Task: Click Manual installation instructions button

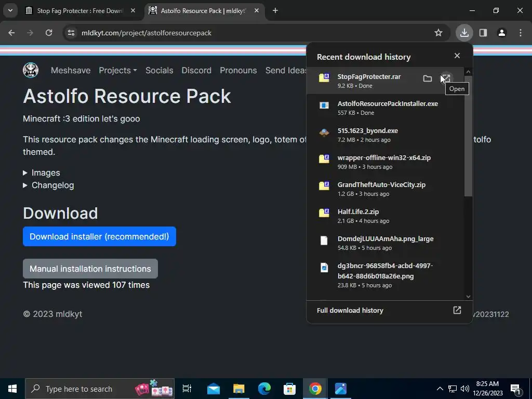Action: pos(90,269)
